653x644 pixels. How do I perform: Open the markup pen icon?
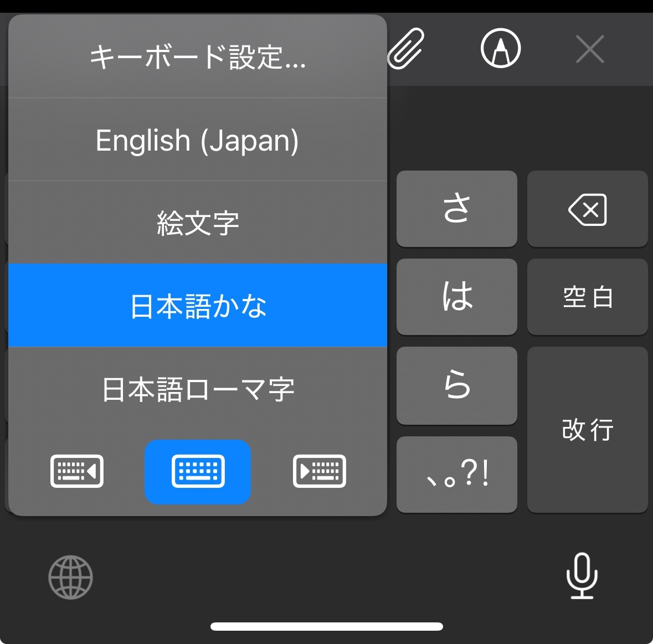(x=501, y=48)
